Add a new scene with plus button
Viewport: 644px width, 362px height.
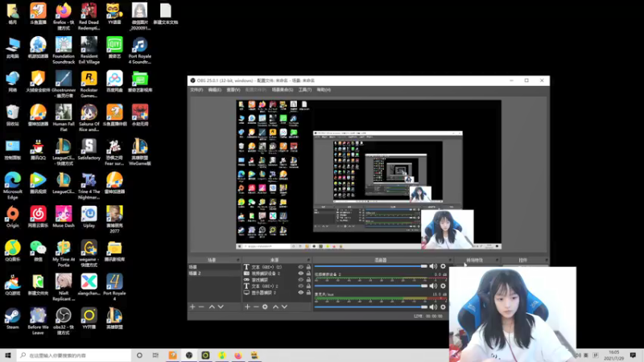[192, 306]
